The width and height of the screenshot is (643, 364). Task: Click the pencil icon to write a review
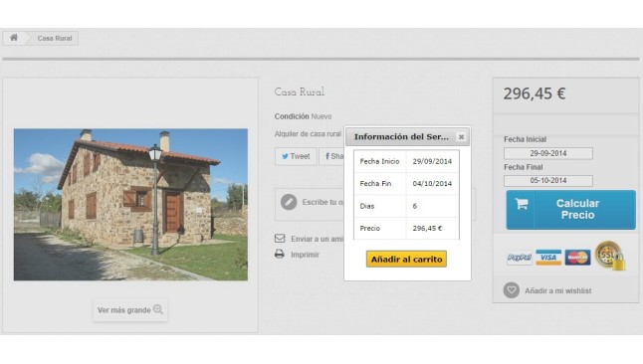click(x=289, y=202)
